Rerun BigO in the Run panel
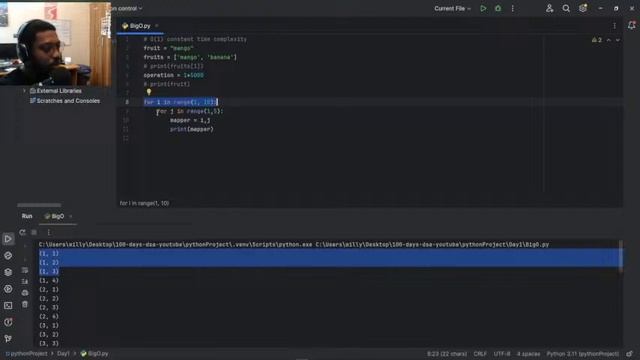640x360 pixels. pyautogui.click(x=22, y=232)
